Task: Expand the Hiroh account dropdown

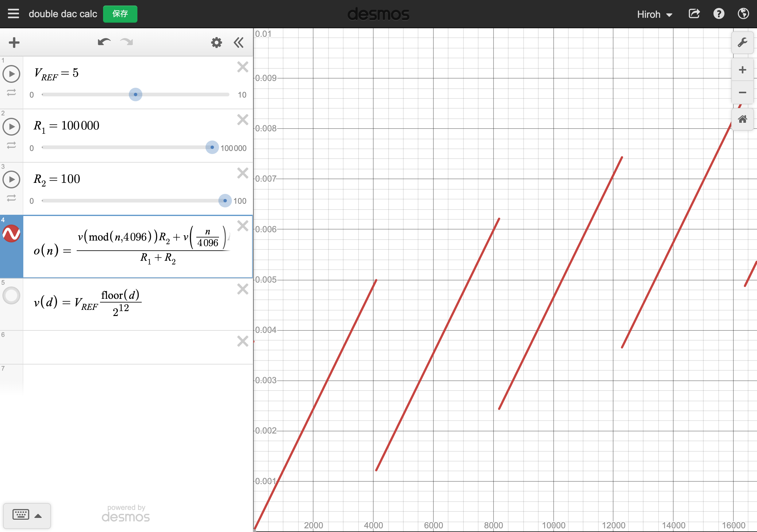Action: [654, 14]
